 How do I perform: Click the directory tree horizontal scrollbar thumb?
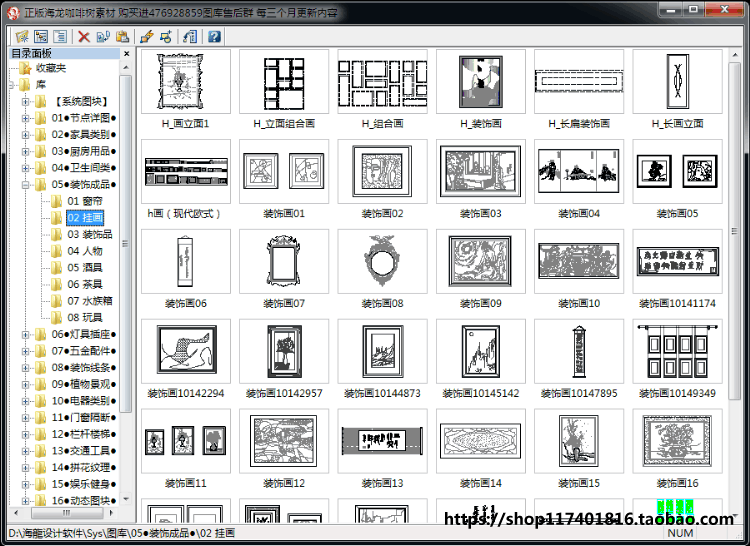66,513
